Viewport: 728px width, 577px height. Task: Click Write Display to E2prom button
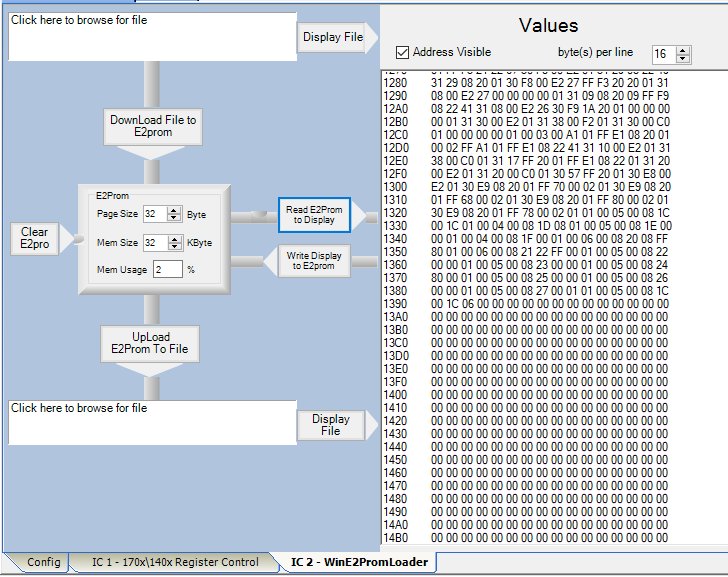tap(314, 261)
